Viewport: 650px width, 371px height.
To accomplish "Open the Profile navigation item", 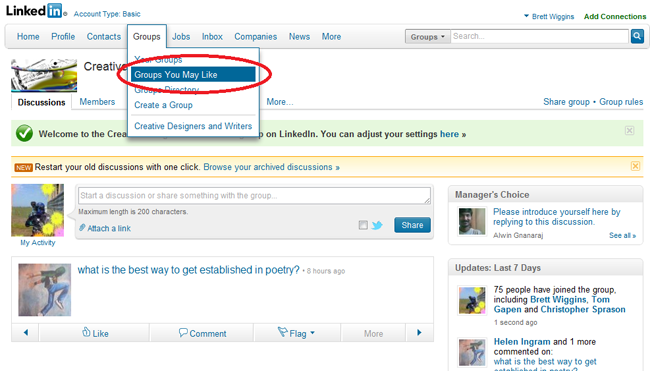I will coord(63,36).
